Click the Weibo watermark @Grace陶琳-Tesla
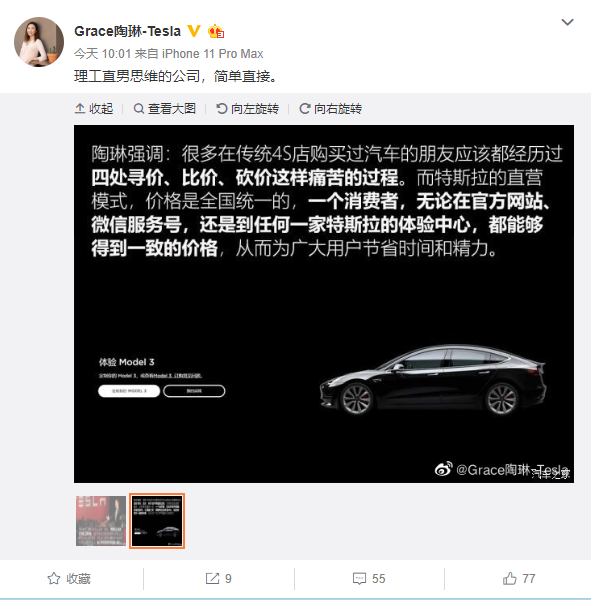 pyautogui.click(x=502, y=469)
